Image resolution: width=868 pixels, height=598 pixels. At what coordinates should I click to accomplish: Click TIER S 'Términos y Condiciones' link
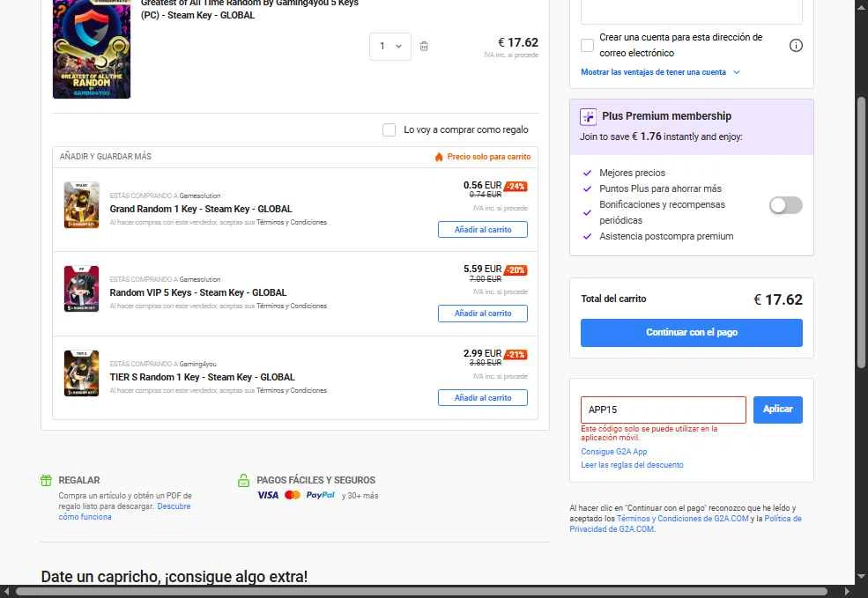(x=292, y=390)
